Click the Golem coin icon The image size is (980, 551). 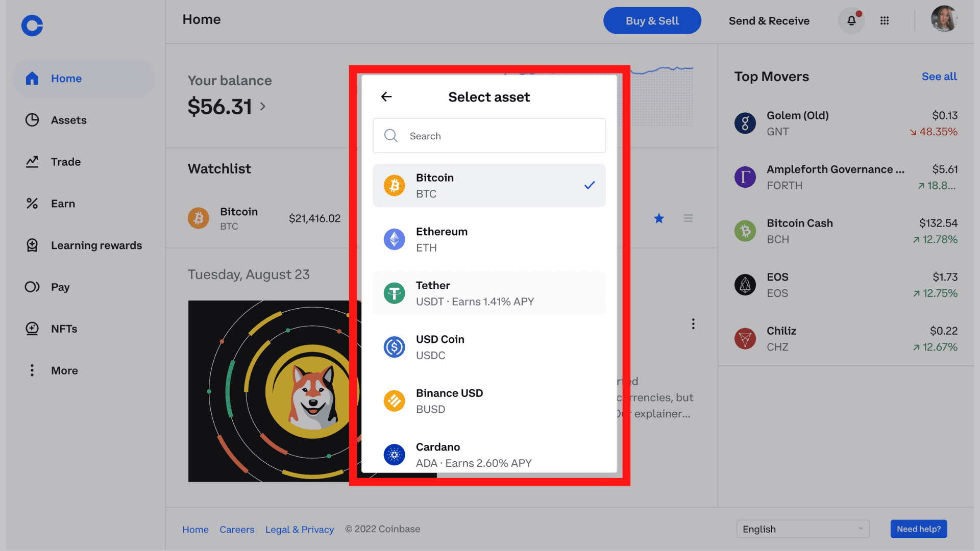[745, 123]
